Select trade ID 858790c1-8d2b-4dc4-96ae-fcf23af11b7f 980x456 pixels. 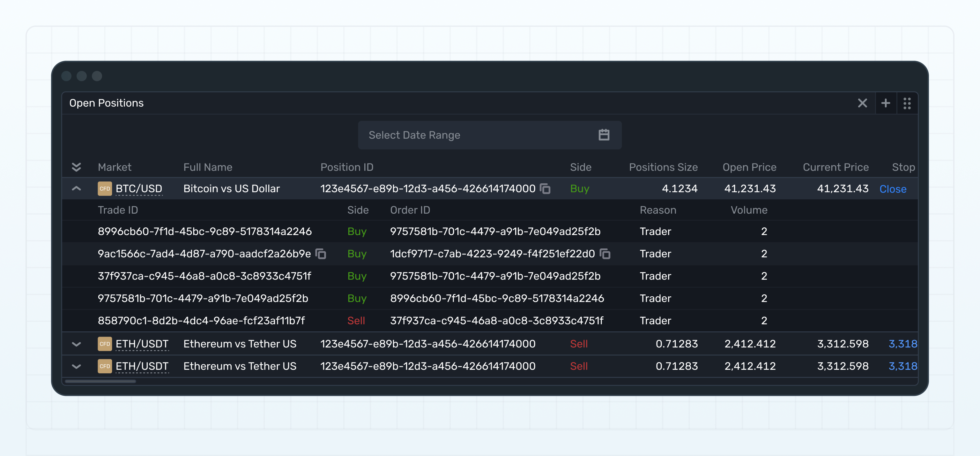201,321
